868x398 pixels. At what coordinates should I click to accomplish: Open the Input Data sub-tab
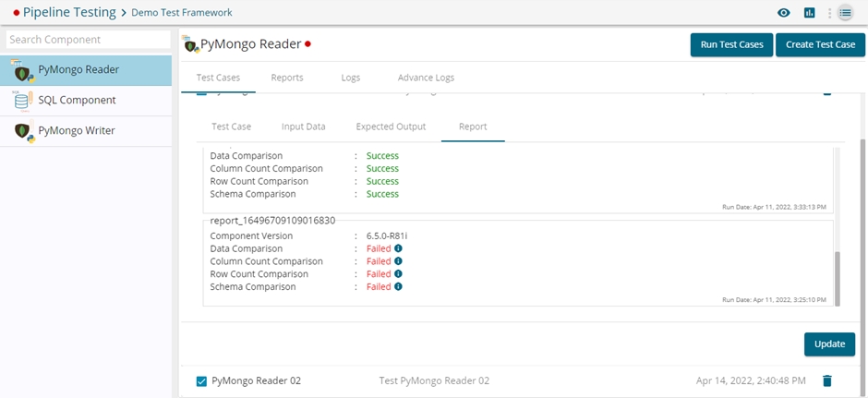pyautogui.click(x=304, y=127)
